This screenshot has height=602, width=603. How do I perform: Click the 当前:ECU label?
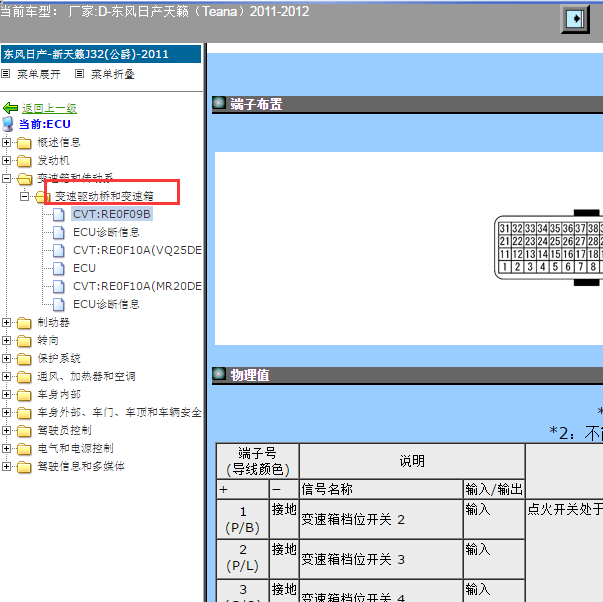tap(45, 124)
